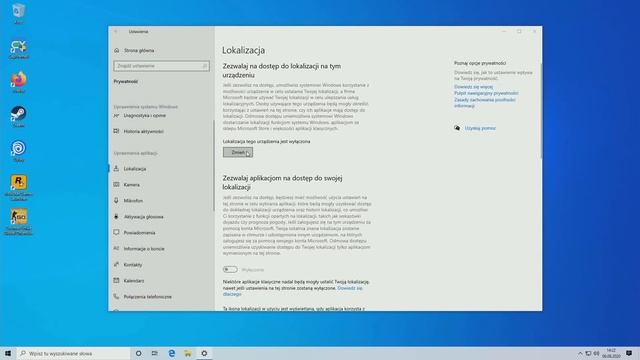Open the Kosz recycle bin desktop icon

18,14
